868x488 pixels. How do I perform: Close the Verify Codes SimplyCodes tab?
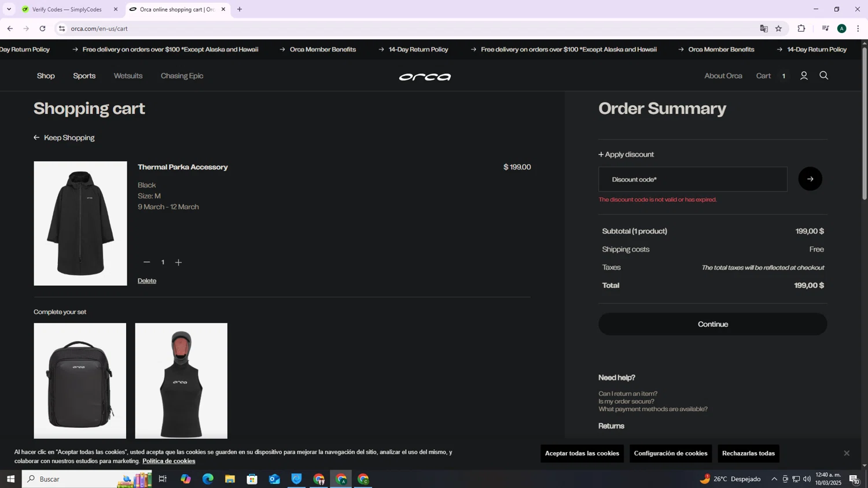[x=116, y=9]
